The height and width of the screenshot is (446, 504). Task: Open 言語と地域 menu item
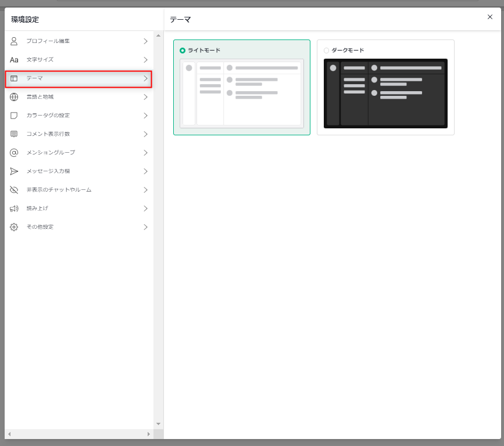pyautogui.click(x=78, y=97)
